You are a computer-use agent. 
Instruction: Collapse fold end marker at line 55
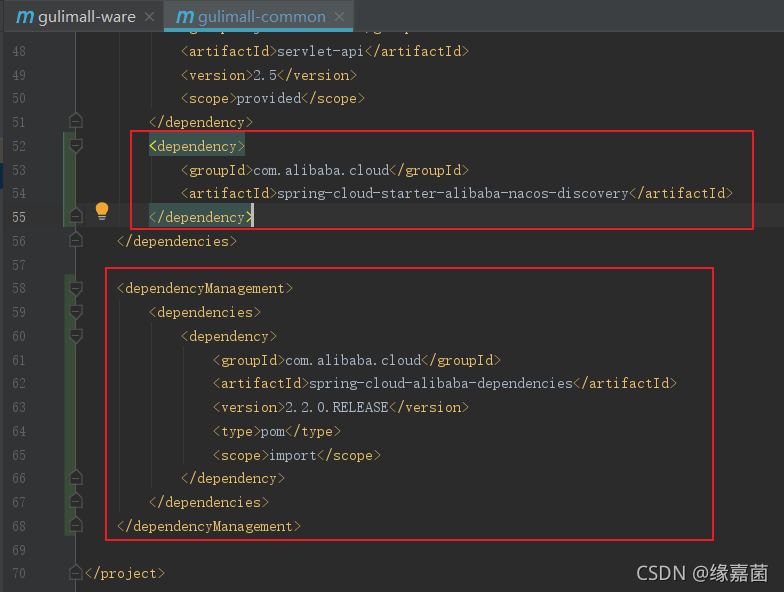76,216
